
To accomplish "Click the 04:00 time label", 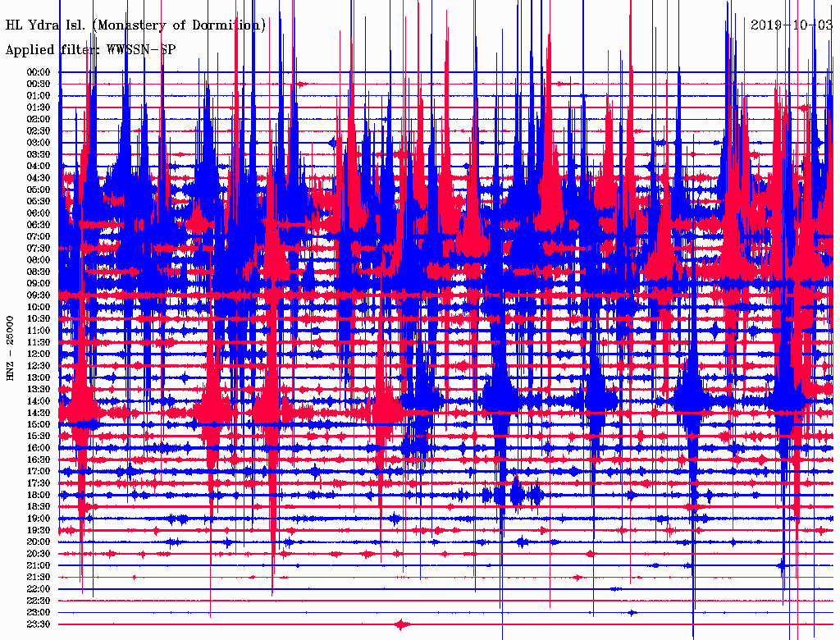I will tap(39, 167).
